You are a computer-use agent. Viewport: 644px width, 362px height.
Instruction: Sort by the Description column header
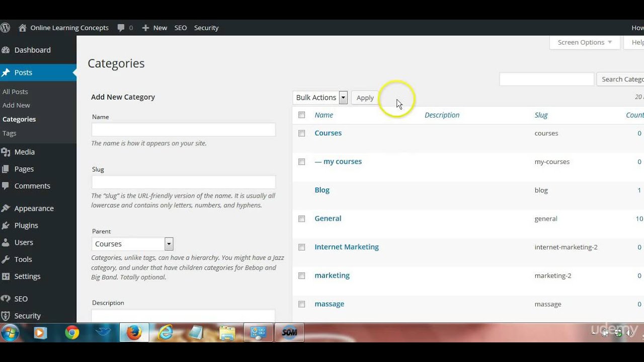(442, 115)
